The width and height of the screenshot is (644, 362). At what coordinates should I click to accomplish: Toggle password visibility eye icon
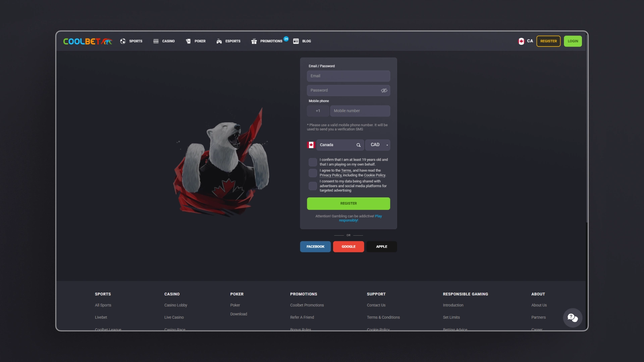point(384,90)
